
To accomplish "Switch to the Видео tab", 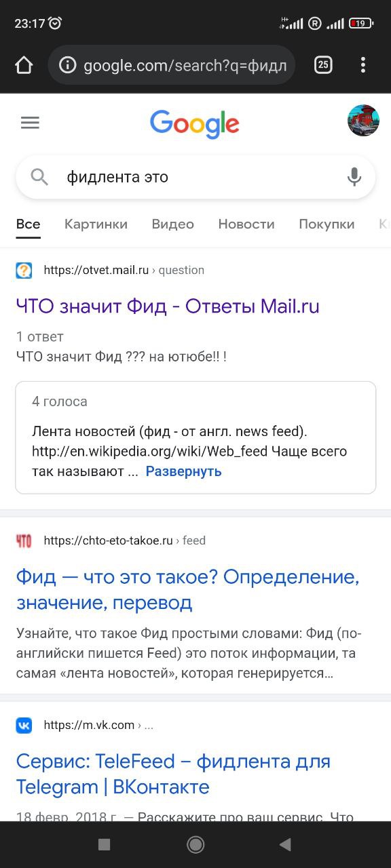I will [x=172, y=224].
